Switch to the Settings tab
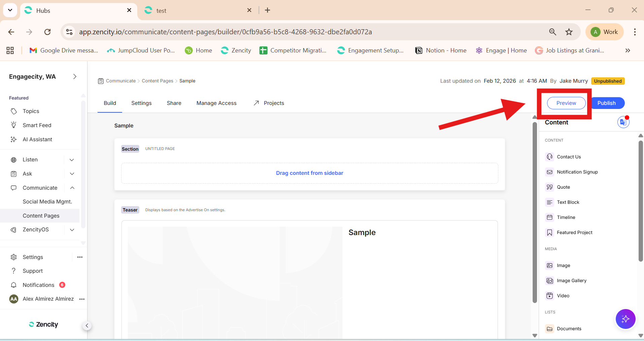Image resolution: width=644 pixels, height=341 pixels. [x=141, y=103]
